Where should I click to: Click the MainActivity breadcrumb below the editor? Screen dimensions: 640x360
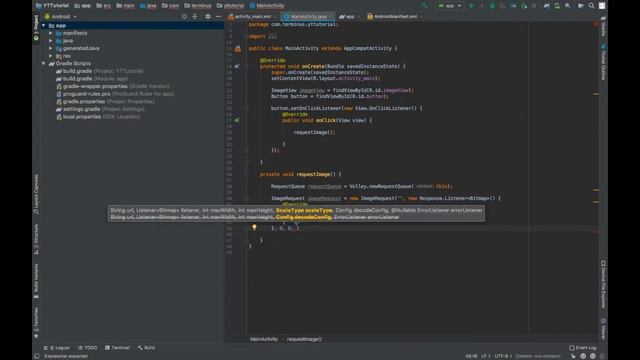coord(264,339)
